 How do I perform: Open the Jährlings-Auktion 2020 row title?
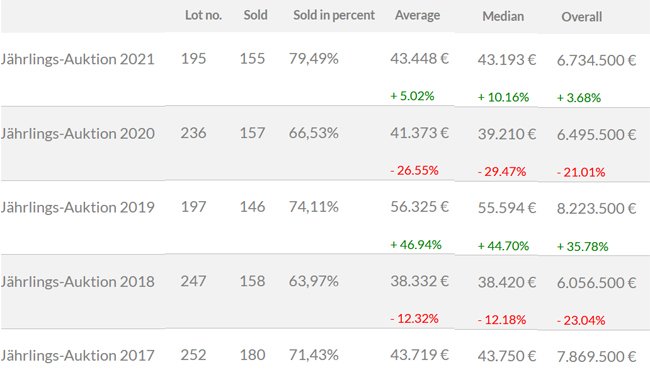tap(78, 134)
